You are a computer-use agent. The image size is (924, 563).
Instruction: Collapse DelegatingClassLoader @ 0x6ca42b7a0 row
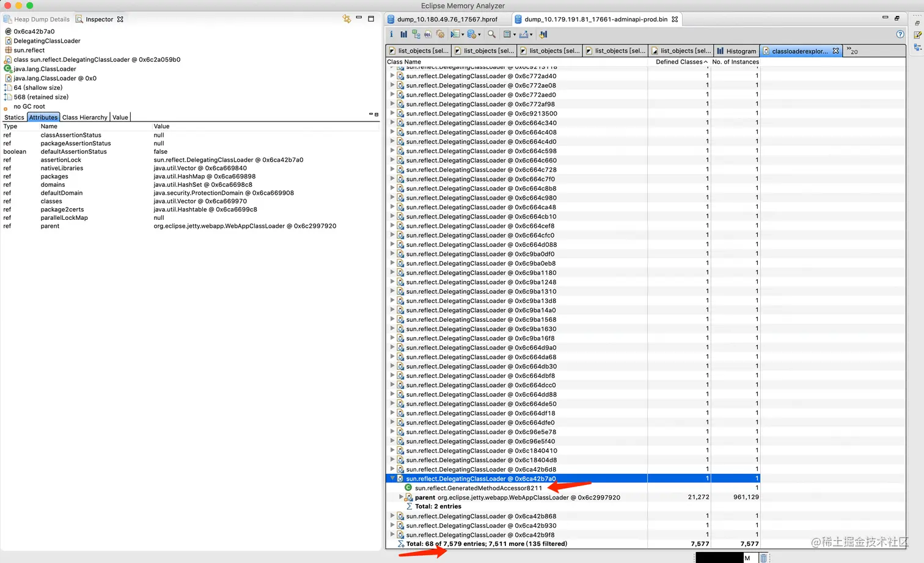pos(392,478)
